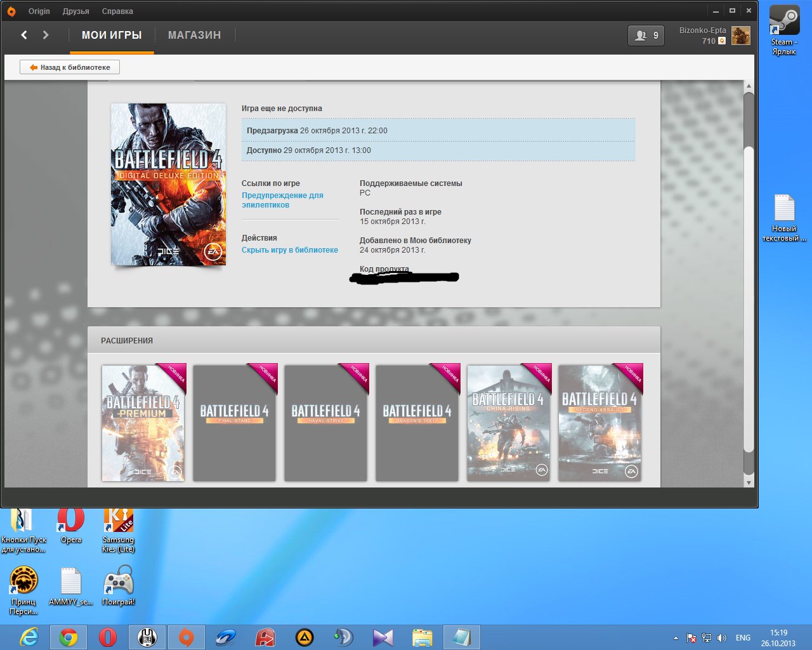The height and width of the screenshot is (650, 812).
Task: Open Предупреждение для эпилептиков link
Action: tap(282, 200)
